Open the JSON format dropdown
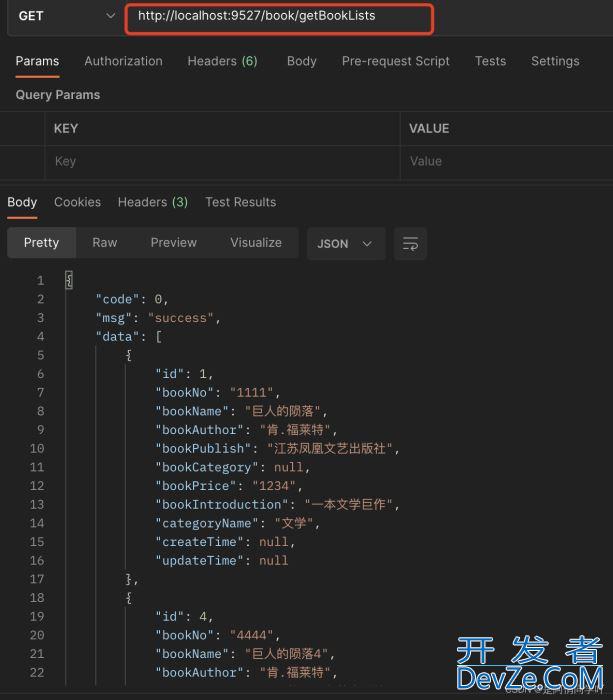 point(346,244)
